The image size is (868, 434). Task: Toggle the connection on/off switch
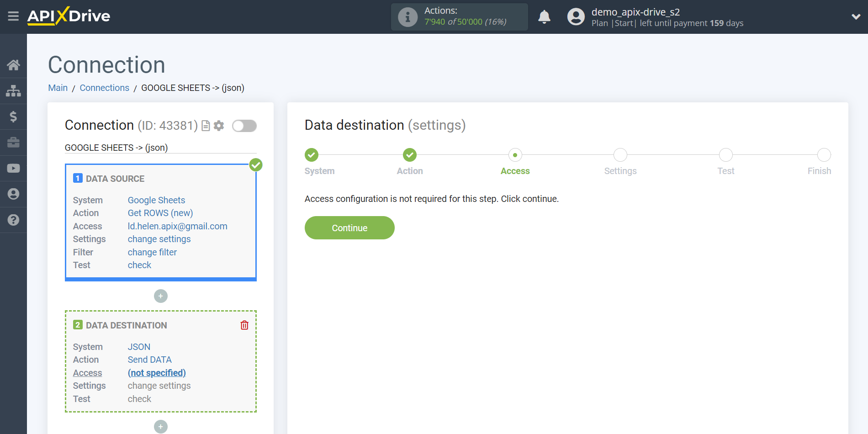(x=244, y=126)
